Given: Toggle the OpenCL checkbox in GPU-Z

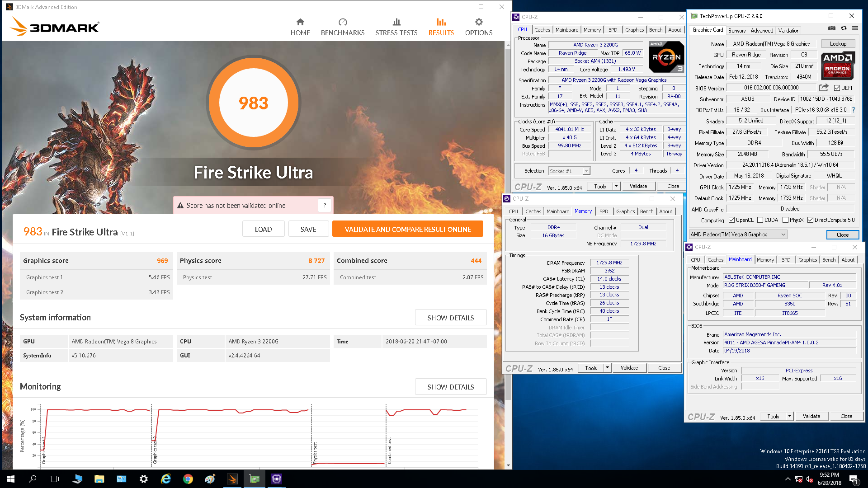Looking at the screenshot, I should point(731,220).
